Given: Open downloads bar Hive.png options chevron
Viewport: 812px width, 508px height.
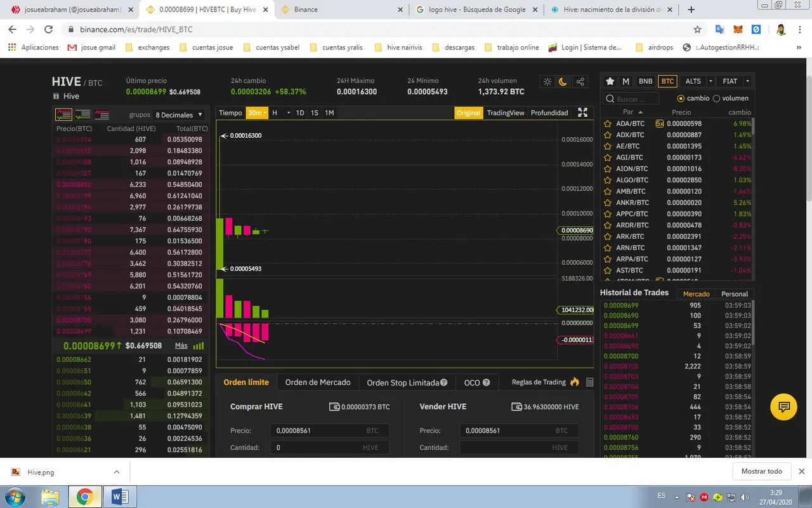Looking at the screenshot, I should click(117, 472).
